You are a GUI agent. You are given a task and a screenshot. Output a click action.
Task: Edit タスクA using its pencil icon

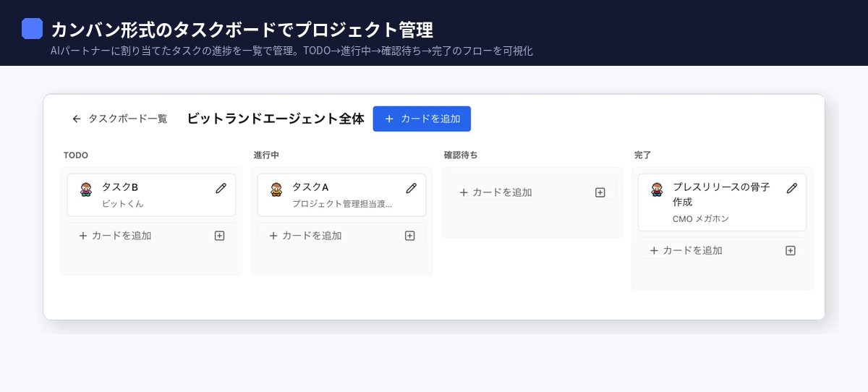(x=412, y=188)
